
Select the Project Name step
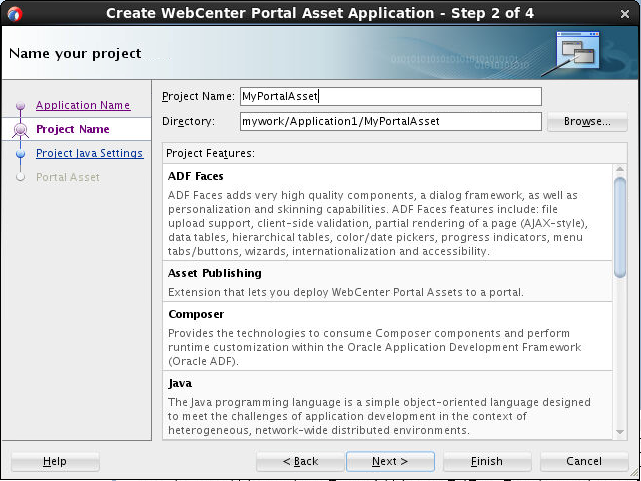(x=73, y=129)
